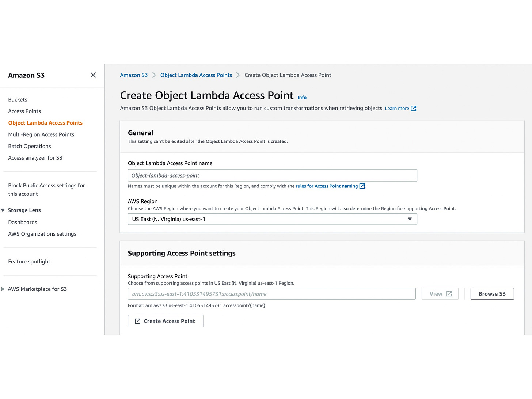Open Feature spotlight
This screenshot has height=399, width=532.
click(x=29, y=262)
